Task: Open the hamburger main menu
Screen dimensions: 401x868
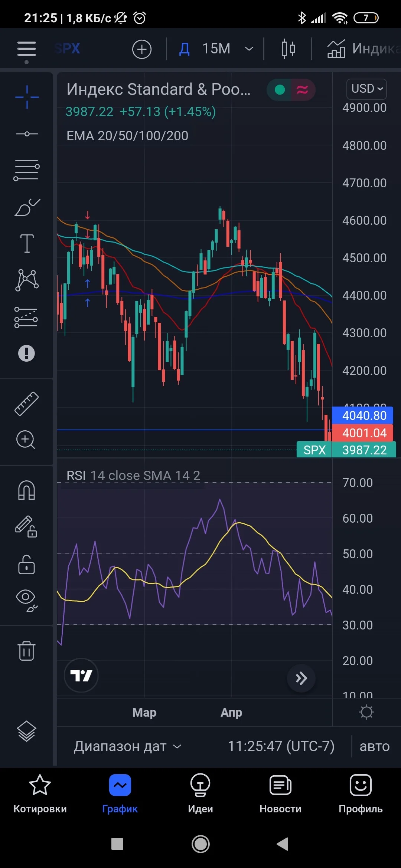Action: (26, 49)
